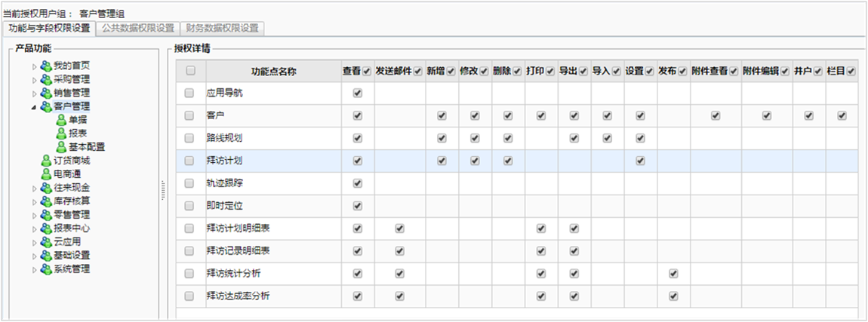Image resolution: width=868 pixels, height=322 pixels.
Task: Tick the row checkbox beside 应用导航
Action: [189, 94]
